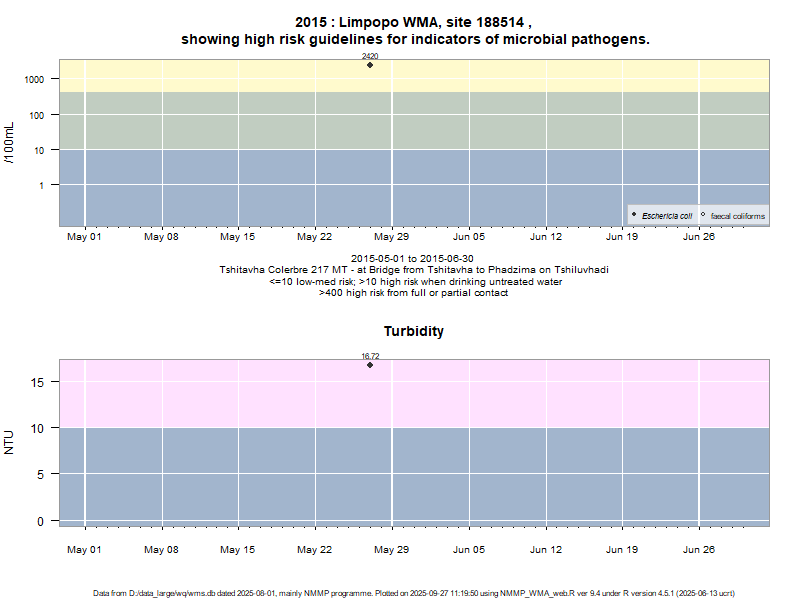Click the Tshitavha Colerbre site description line
This screenshot has height=600, width=800.
(413, 270)
